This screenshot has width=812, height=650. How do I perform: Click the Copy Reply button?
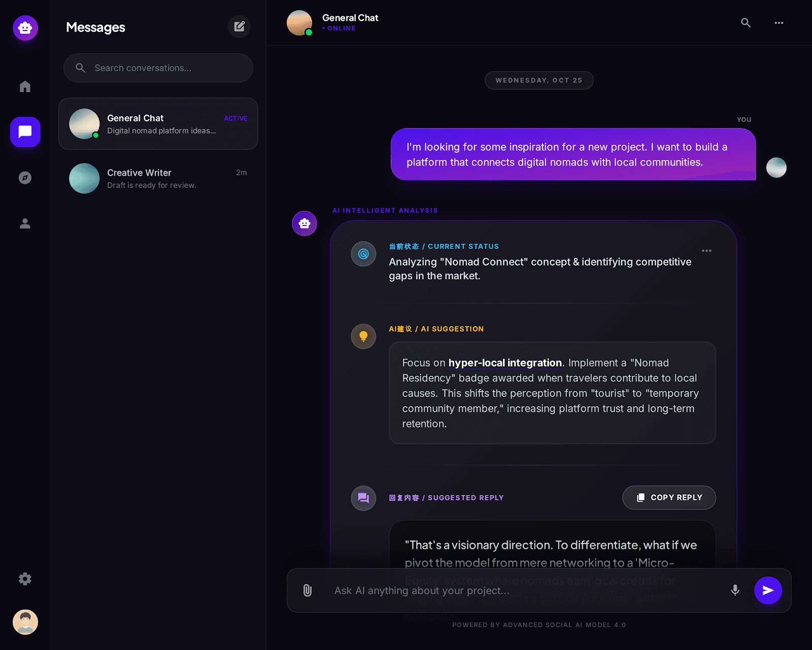(669, 498)
